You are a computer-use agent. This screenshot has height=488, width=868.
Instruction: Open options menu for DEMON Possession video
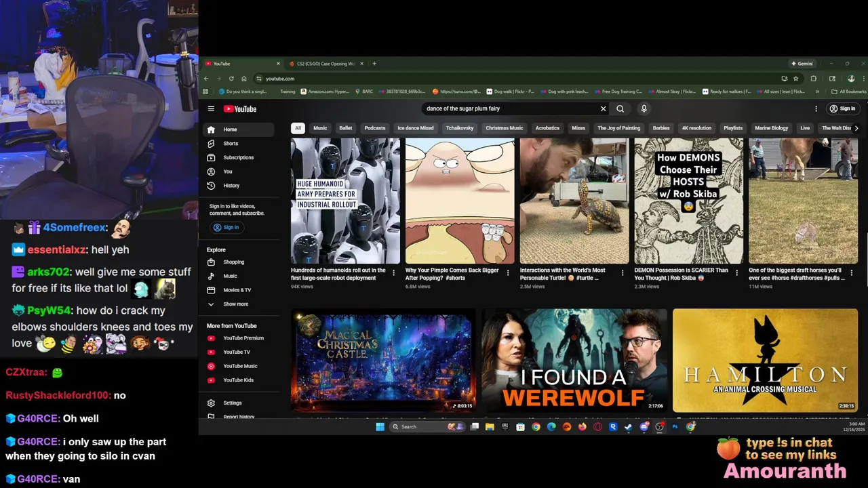coord(737,273)
